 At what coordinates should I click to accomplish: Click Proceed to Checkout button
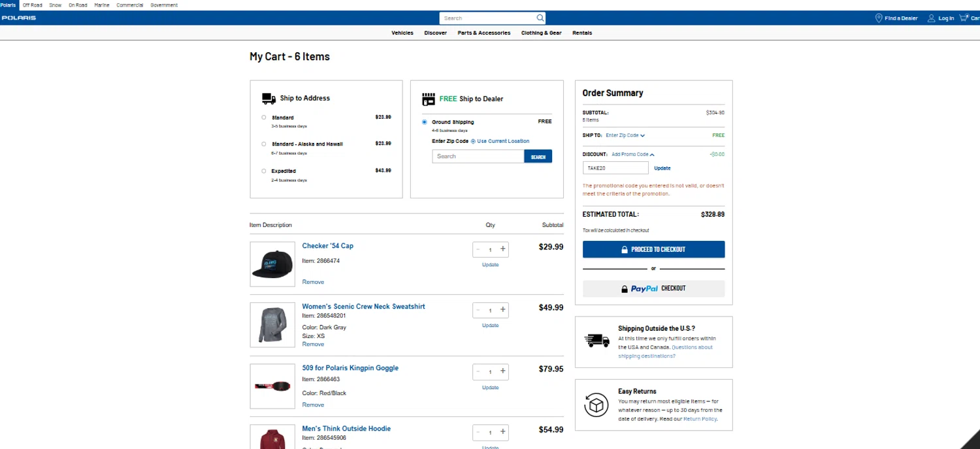click(653, 249)
